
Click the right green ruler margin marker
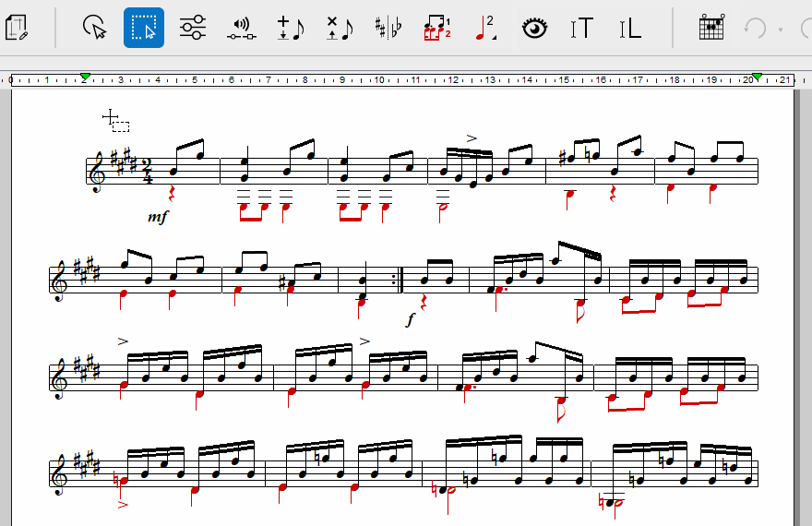(x=757, y=77)
